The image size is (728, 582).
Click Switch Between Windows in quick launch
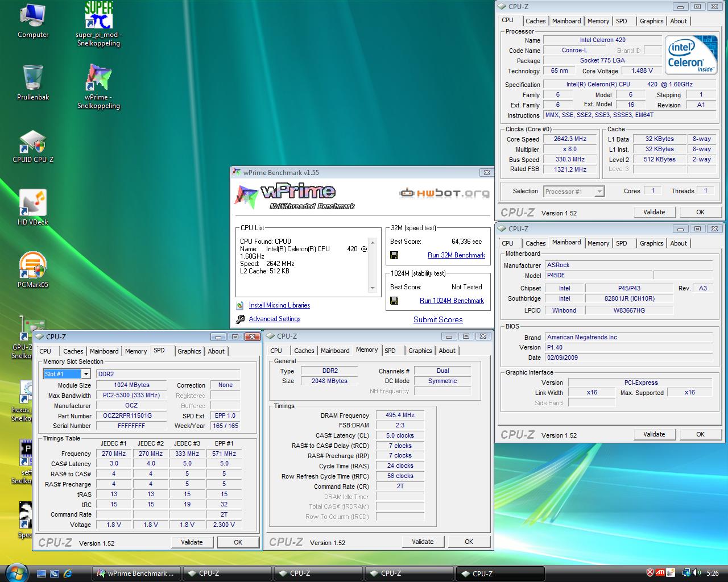(x=55, y=573)
